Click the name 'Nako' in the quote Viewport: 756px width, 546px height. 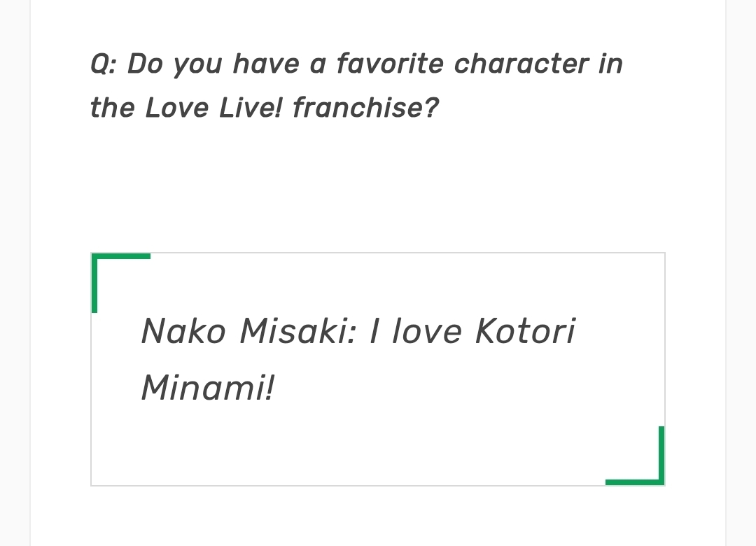point(183,331)
